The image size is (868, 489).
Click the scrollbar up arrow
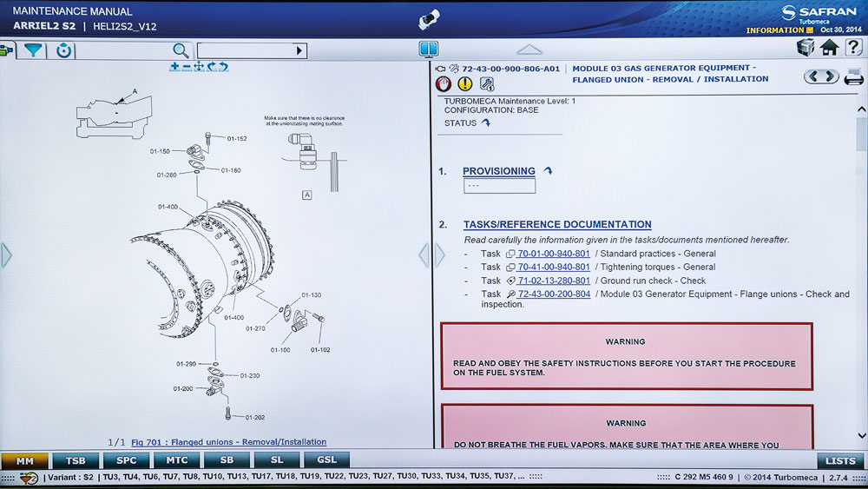click(x=861, y=109)
